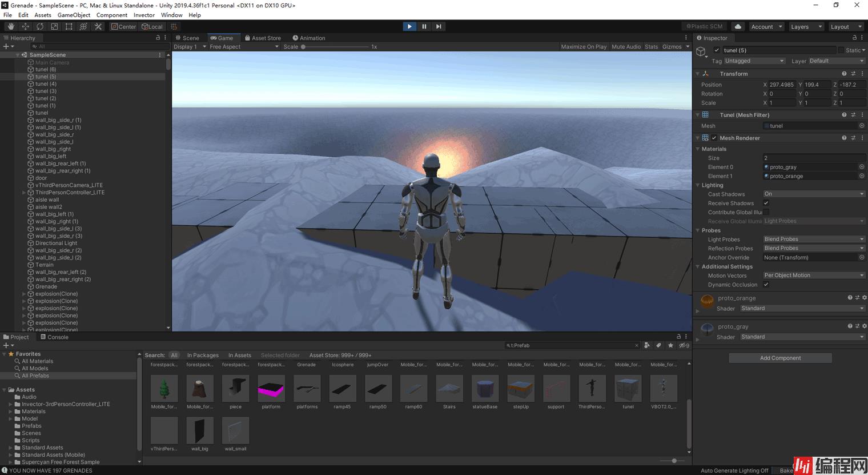868x475 pixels.
Task: Open the Invector menu
Action: point(144,15)
